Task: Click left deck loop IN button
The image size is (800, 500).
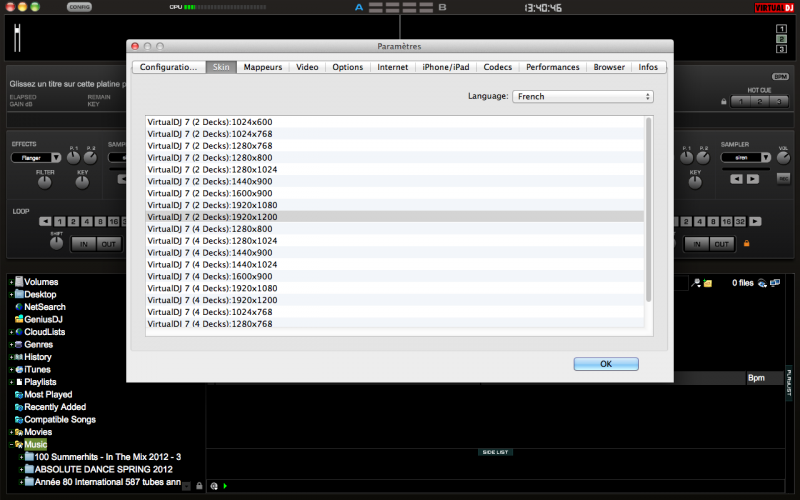Action: coord(83,244)
